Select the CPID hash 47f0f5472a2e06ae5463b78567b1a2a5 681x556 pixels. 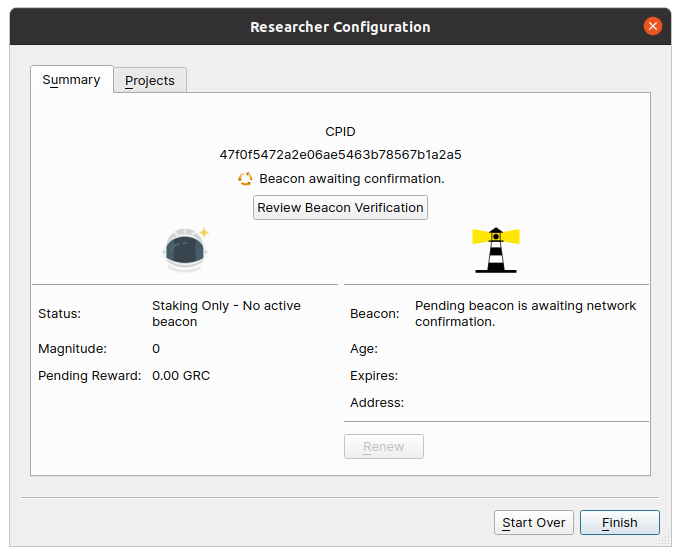(340, 155)
